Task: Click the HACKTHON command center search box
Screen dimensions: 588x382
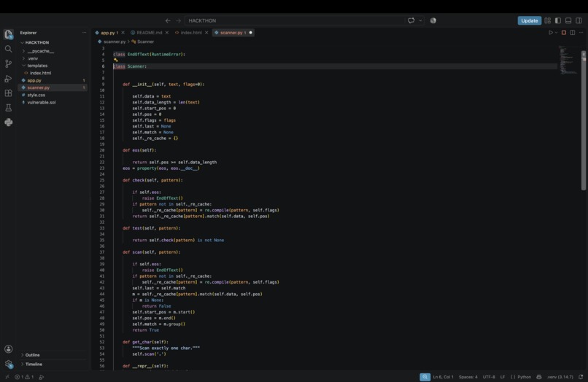Action: [x=295, y=20]
